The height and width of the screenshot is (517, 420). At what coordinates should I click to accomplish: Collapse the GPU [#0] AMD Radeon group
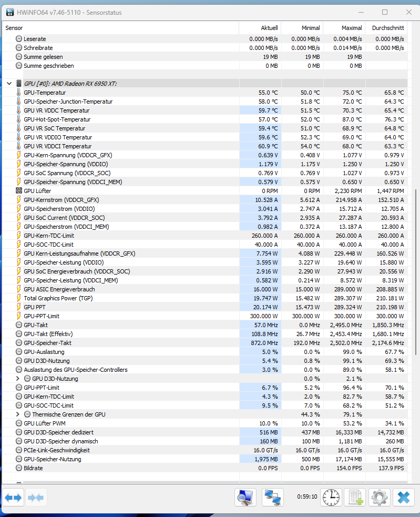[9, 84]
